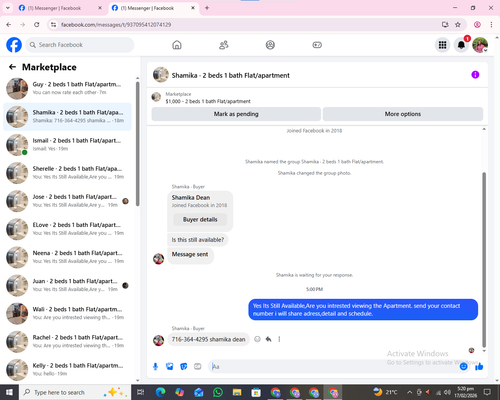This screenshot has width=500, height=400.
Task: Open the notifications bell
Action: tap(461, 45)
